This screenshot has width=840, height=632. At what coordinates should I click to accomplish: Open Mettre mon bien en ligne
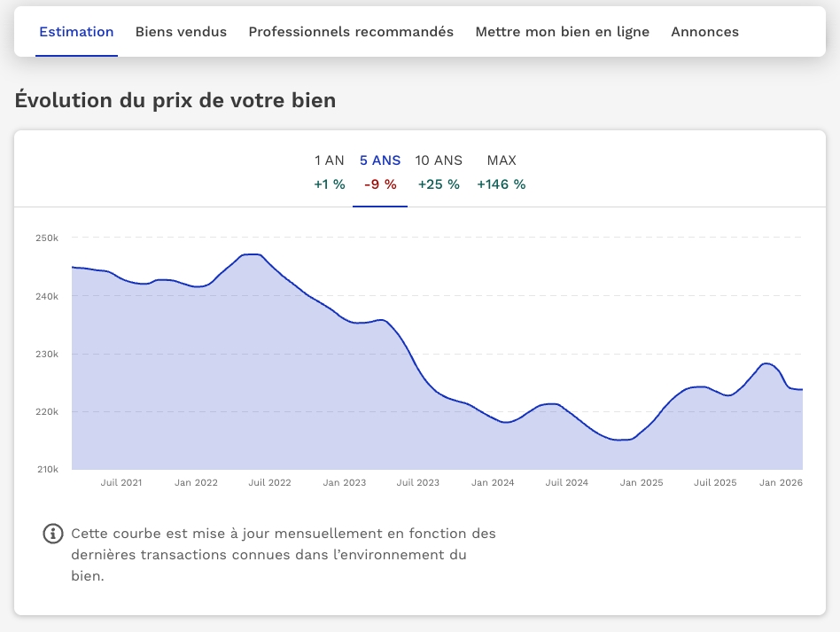[x=562, y=32]
